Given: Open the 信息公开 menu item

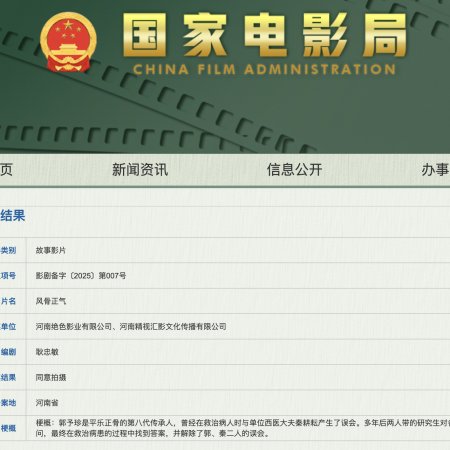Looking at the screenshot, I should coord(294,169).
